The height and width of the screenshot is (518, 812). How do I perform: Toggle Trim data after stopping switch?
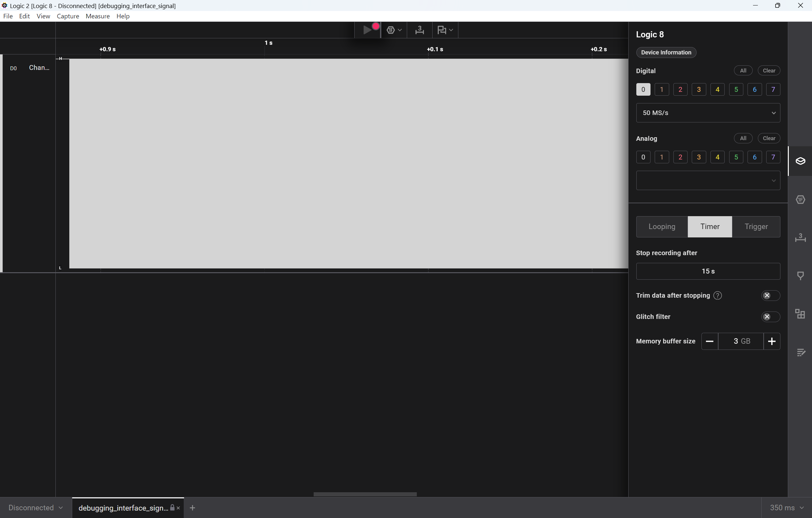[x=770, y=296]
